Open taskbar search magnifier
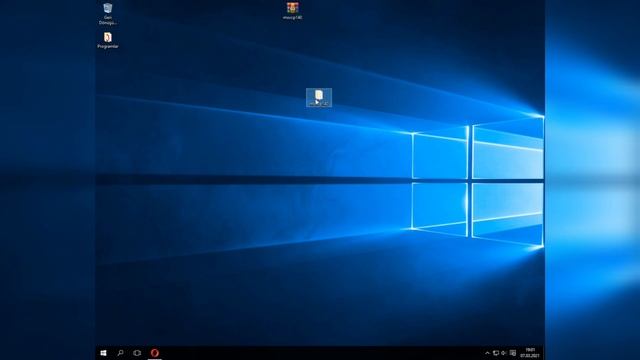The width and height of the screenshot is (640, 360). [120, 353]
